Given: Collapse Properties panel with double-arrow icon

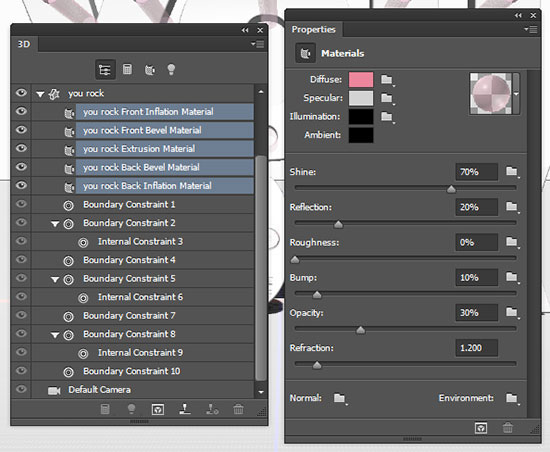Looking at the screenshot, I should (x=518, y=16).
